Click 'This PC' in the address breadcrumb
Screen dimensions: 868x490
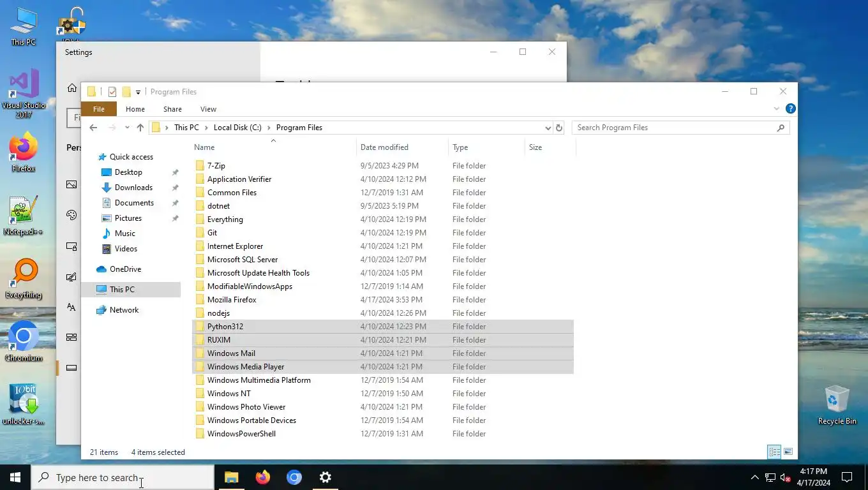click(186, 128)
